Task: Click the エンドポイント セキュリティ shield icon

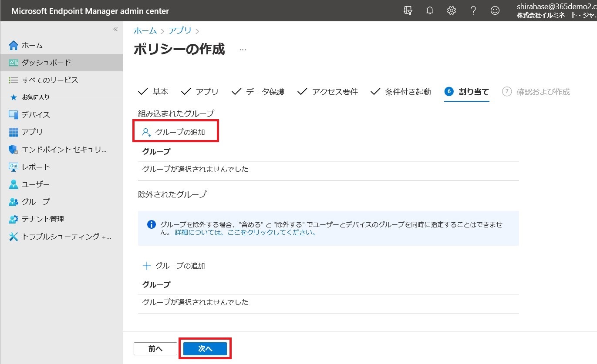Action: 13,150
